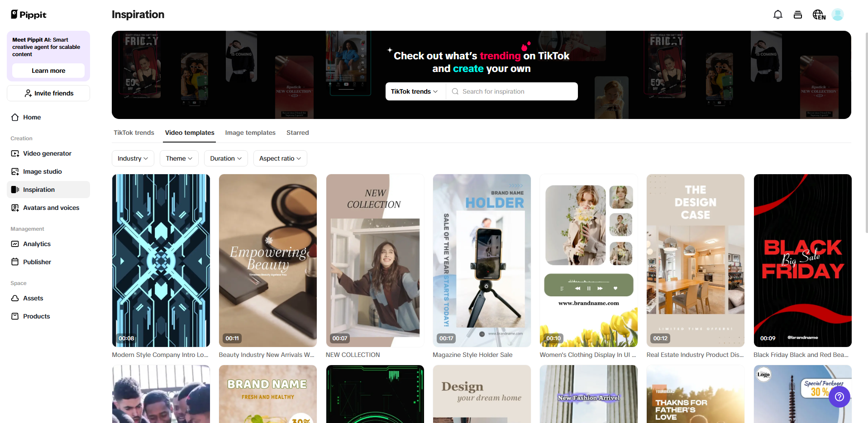Image resolution: width=868 pixels, height=423 pixels.
Task: Open Women's Clothing Display template thumbnail
Action: point(589,261)
